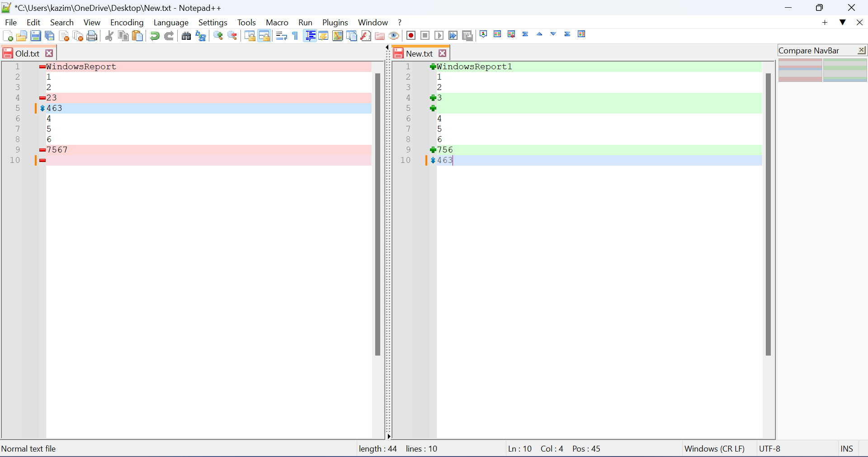Toggle synchronize vertical scrolling

[250, 36]
